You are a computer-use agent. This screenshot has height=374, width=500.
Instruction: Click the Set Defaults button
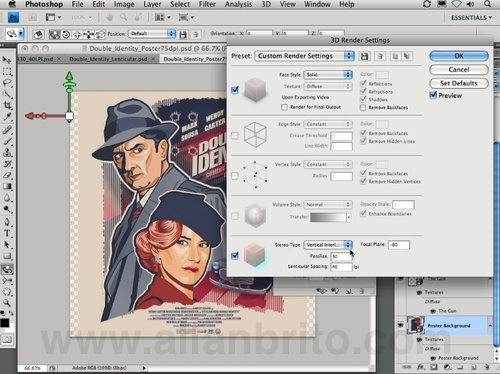pos(459,83)
